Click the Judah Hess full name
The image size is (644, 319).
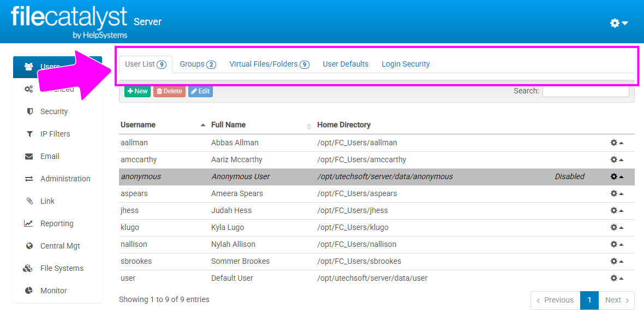click(x=231, y=210)
